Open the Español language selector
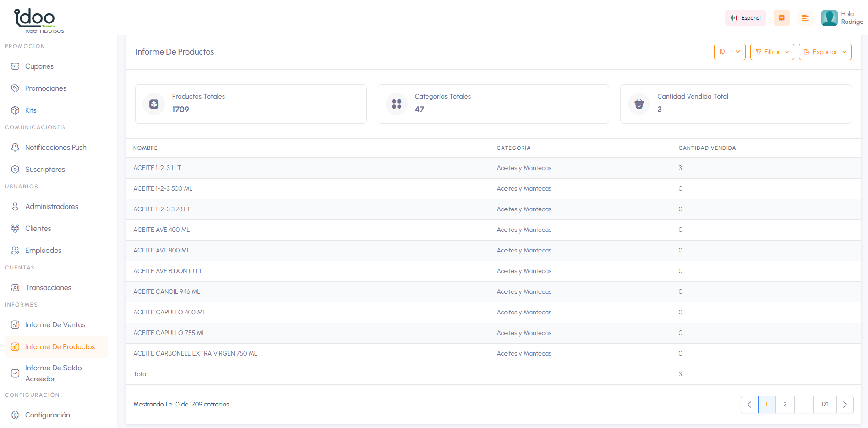Viewport: 868px width, 428px height. (745, 18)
